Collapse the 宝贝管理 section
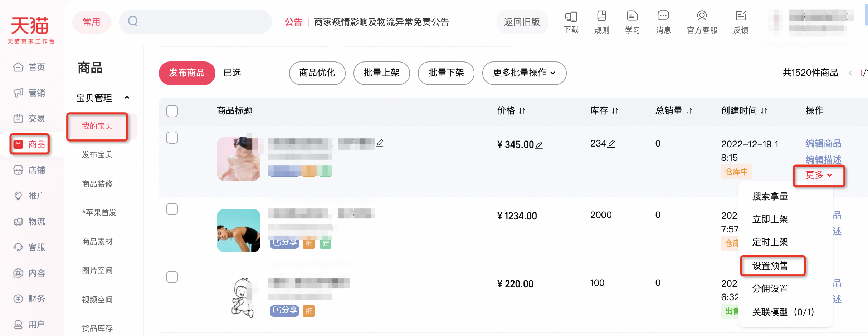868x336 pixels. click(x=127, y=98)
